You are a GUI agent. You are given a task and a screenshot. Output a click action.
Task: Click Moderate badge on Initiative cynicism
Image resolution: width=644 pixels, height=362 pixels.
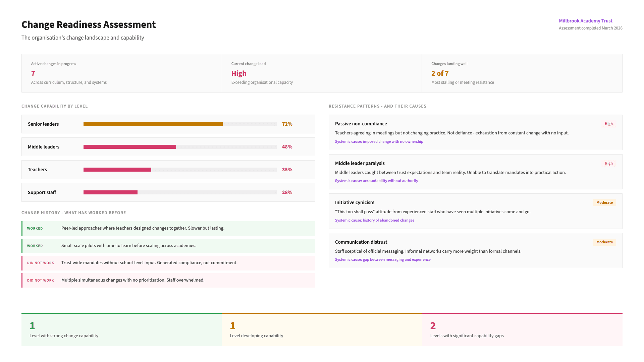point(604,202)
